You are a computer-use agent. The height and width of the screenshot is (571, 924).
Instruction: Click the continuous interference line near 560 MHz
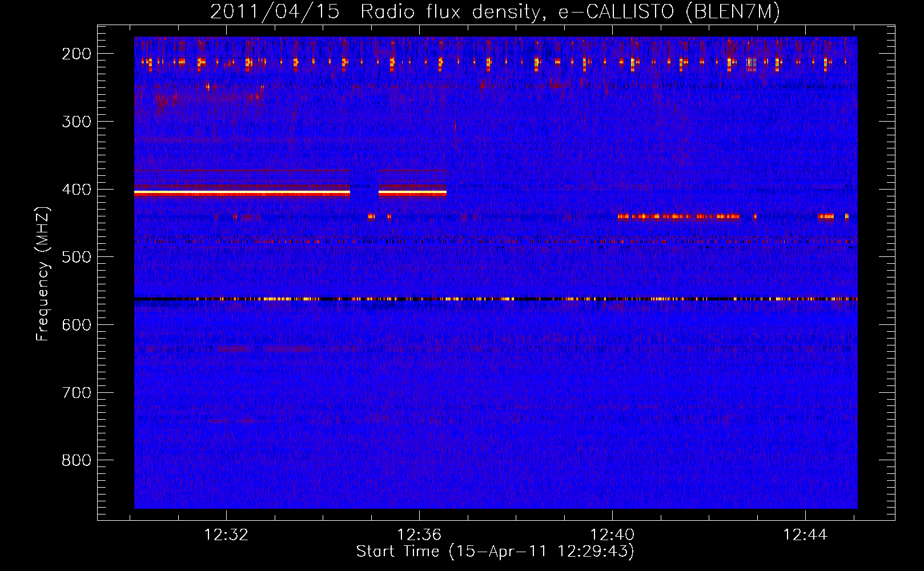[x=496, y=299]
